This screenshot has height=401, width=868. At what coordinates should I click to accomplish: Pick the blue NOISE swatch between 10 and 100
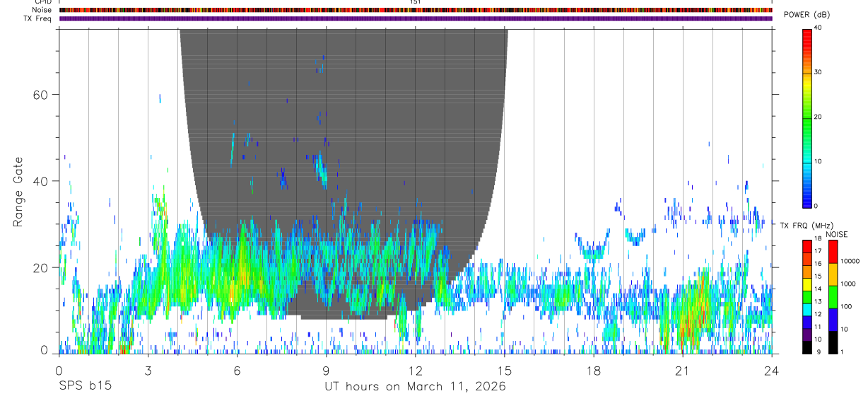[832, 319]
